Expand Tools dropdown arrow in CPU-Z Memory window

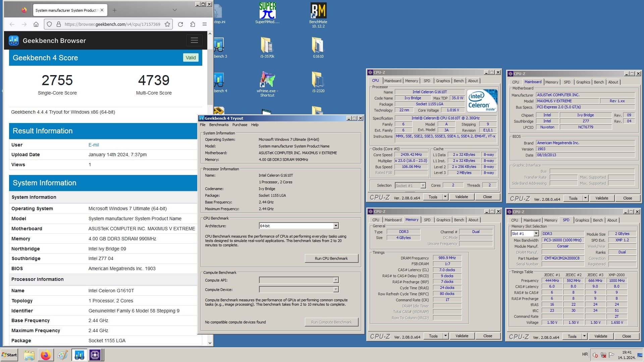click(446, 336)
